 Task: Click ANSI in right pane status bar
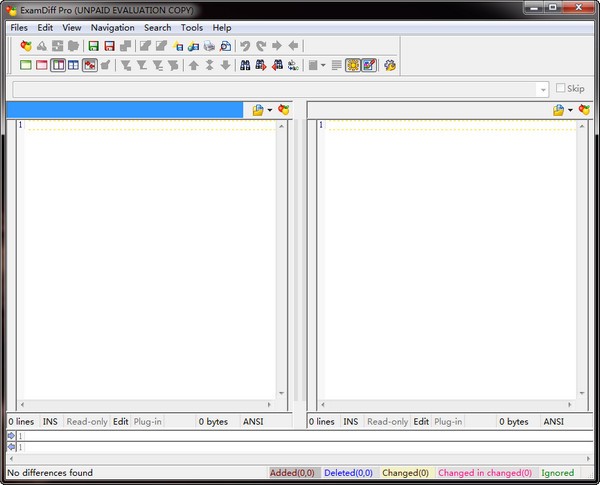(554, 421)
